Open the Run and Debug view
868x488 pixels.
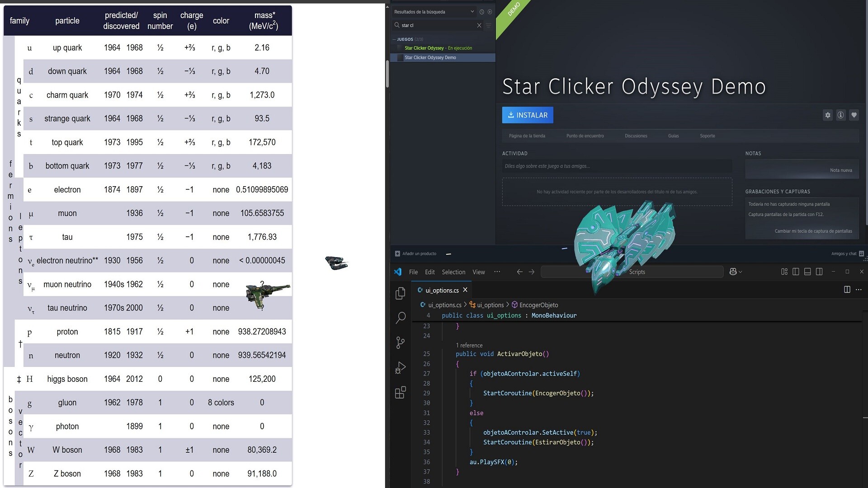click(400, 368)
